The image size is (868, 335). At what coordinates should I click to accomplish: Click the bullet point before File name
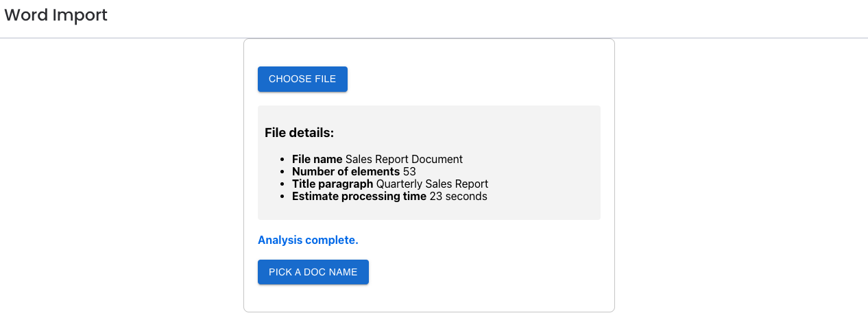[283, 160]
